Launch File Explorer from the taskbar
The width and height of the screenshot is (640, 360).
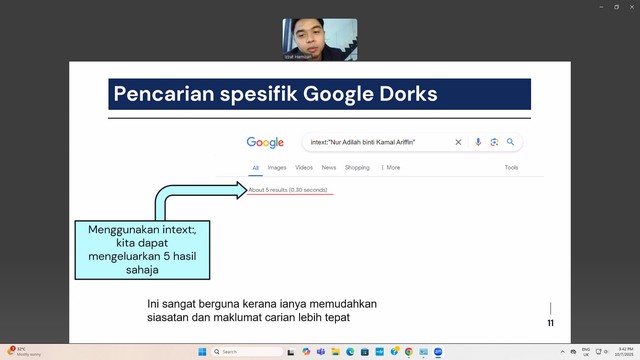pyautogui.click(x=336, y=352)
